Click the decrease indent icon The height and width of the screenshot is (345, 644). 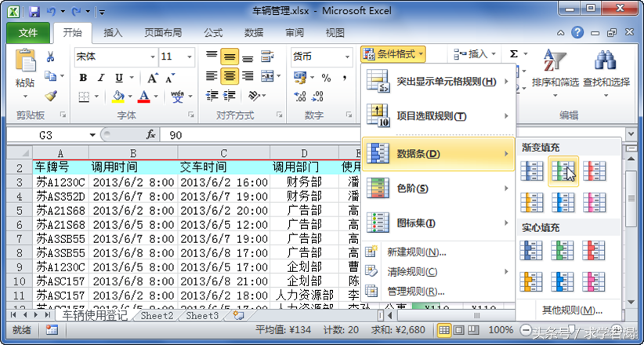coord(212,96)
